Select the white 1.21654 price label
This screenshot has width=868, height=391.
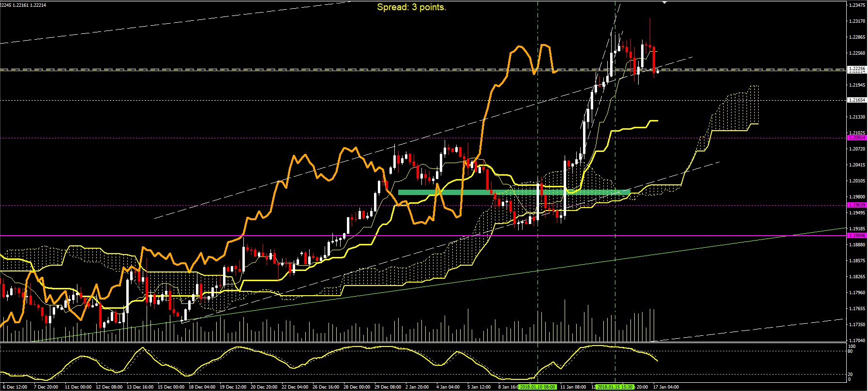[856, 100]
